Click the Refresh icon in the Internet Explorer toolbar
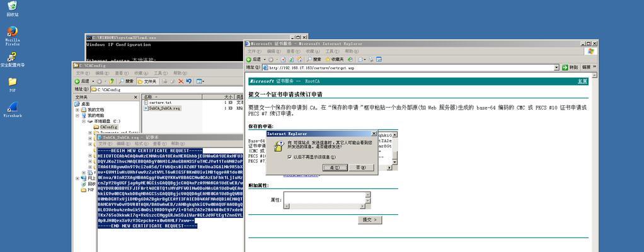644x252 pixels. point(291,59)
